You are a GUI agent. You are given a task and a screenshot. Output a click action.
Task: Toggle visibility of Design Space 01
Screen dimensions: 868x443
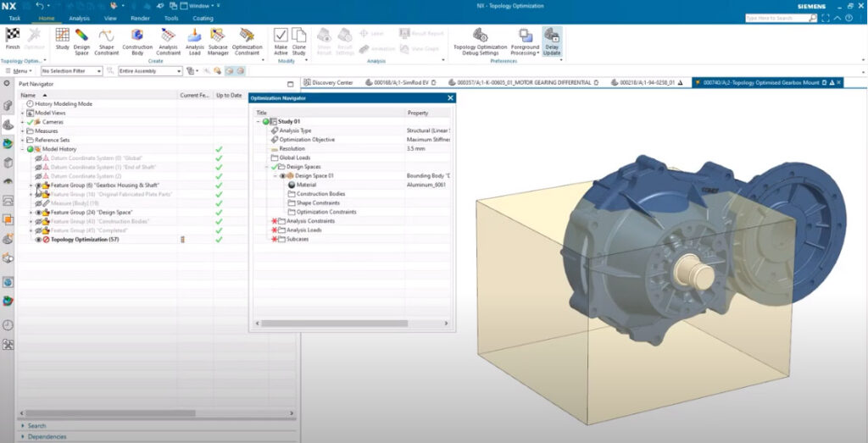click(282, 176)
